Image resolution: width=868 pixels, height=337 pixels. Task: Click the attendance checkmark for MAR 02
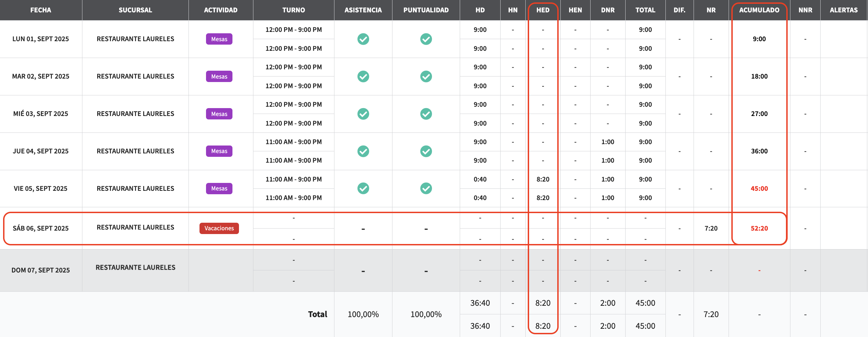tap(363, 77)
